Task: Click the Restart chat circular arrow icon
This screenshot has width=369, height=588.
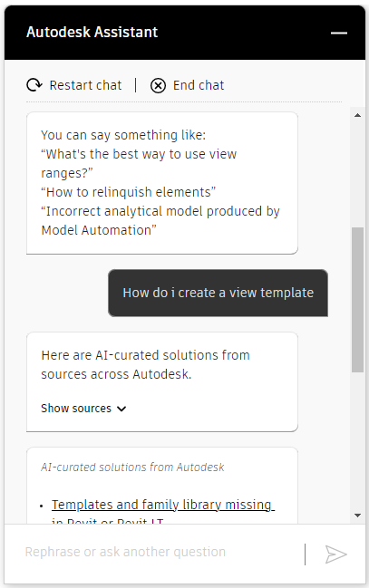Action: point(34,85)
